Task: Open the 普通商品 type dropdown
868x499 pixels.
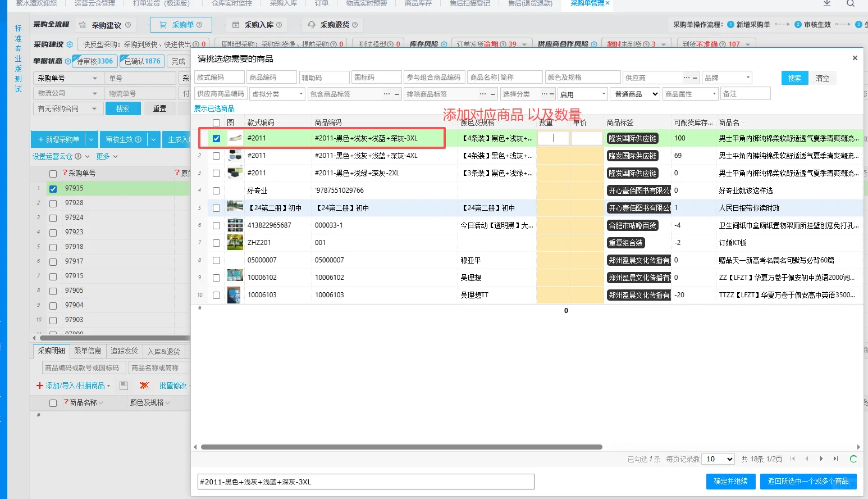Action: 635,94
